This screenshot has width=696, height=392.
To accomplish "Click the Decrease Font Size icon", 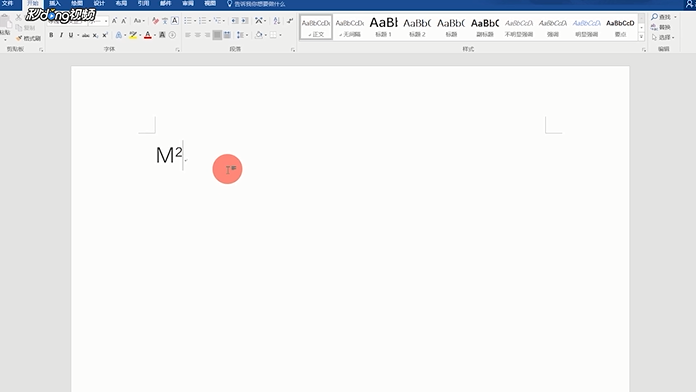I will (x=124, y=20).
